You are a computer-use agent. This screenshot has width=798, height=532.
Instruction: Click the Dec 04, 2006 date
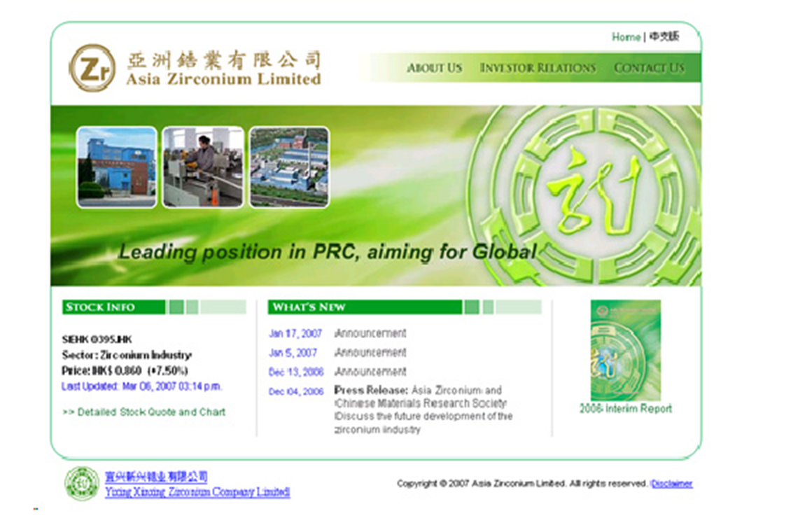[x=296, y=391]
